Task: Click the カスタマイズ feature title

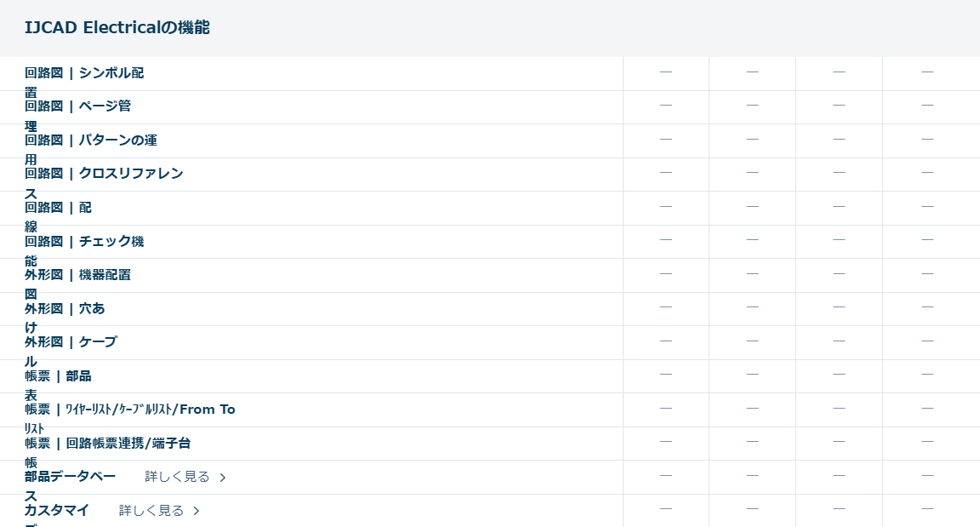Action: pyautogui.click(x=57, y=511)
